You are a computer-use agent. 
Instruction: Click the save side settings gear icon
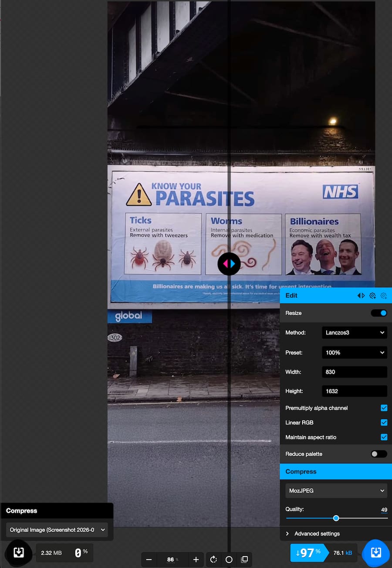(x=372, y=296)
